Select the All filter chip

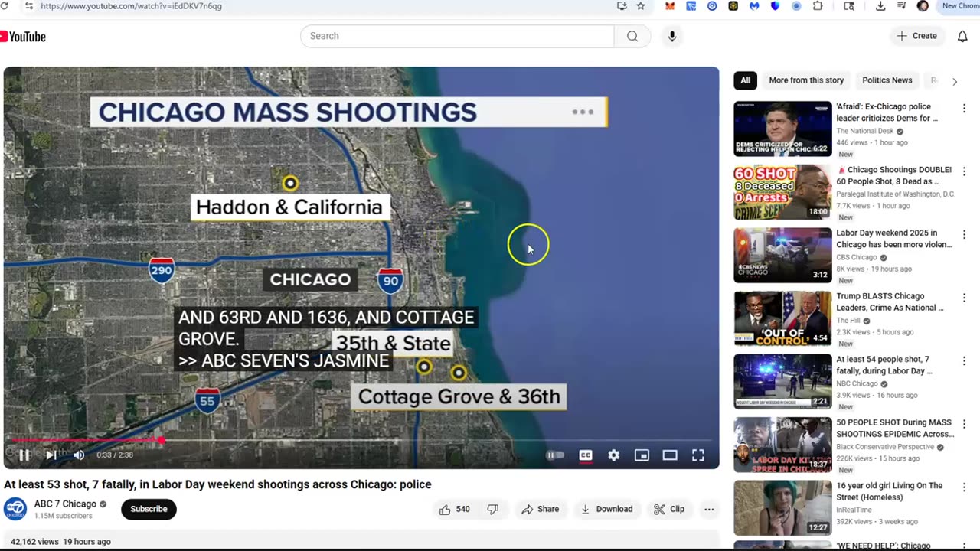pyautogui.click(x=745, y=80)
